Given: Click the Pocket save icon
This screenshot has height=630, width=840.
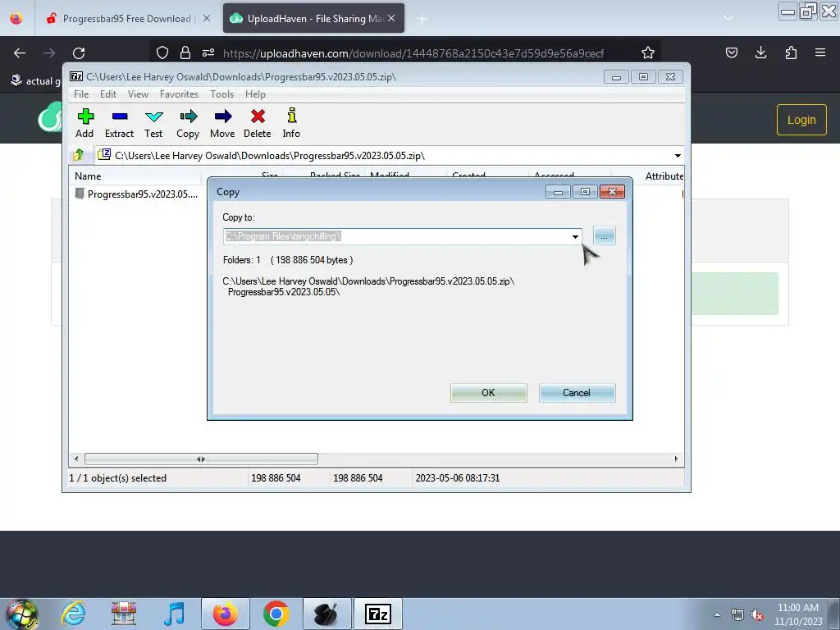Looking at the screenshot, I should click(731, 52).
